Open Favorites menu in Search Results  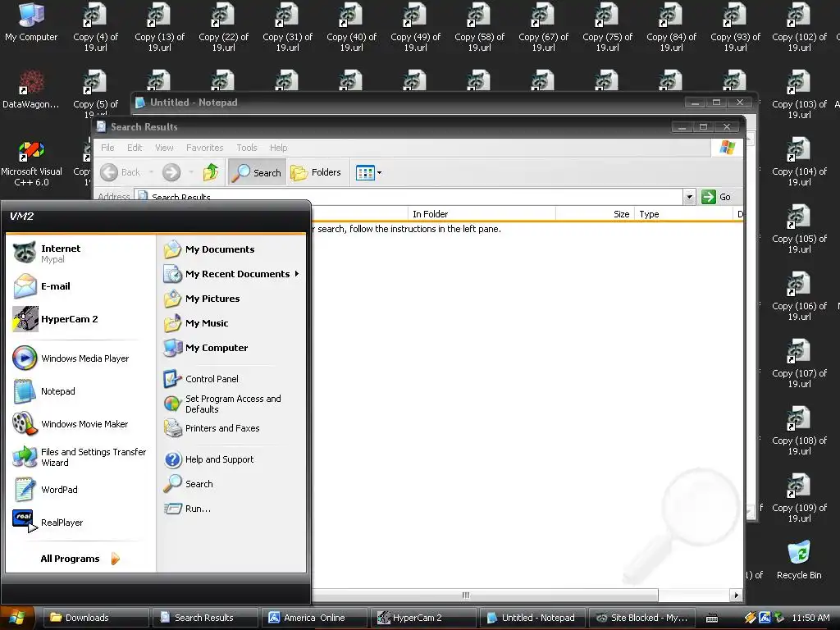pos(204,148)
